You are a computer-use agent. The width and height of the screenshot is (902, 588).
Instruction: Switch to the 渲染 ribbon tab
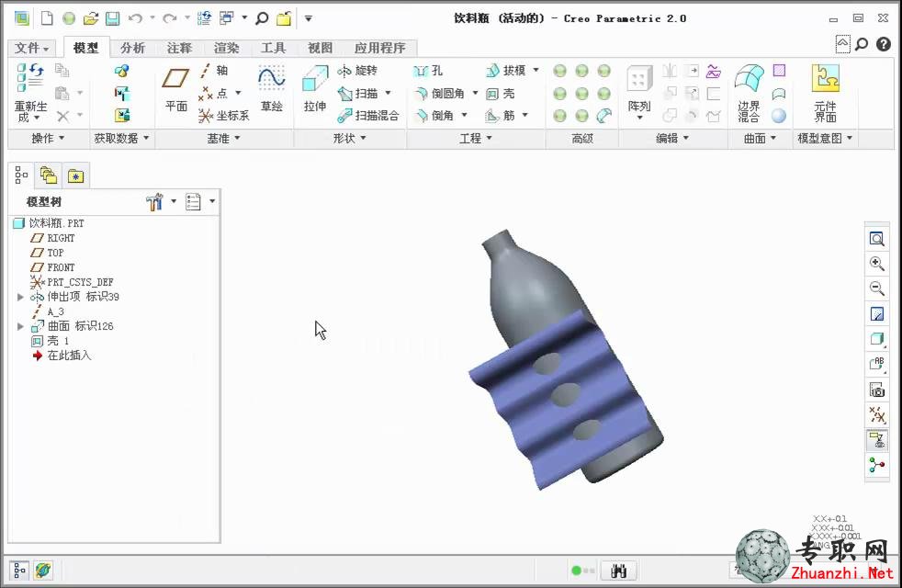click(226, 48)
